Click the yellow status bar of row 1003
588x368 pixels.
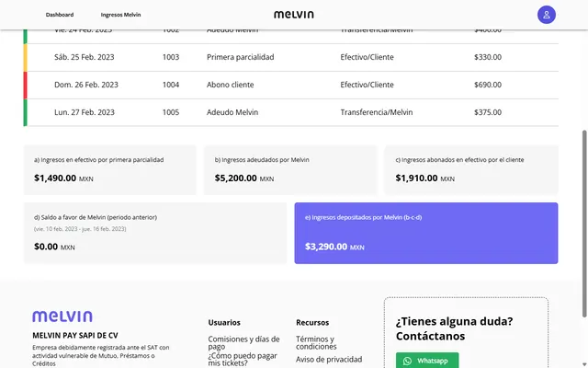tap(25, 58)
